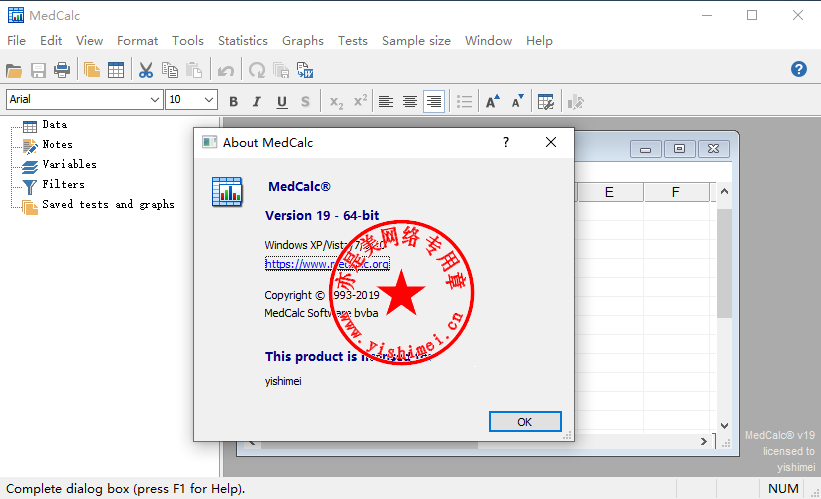Image resolution: width=821 pixels, height=499 pixels.
Task: Open the View menu
Action: [x=89, y=41]
